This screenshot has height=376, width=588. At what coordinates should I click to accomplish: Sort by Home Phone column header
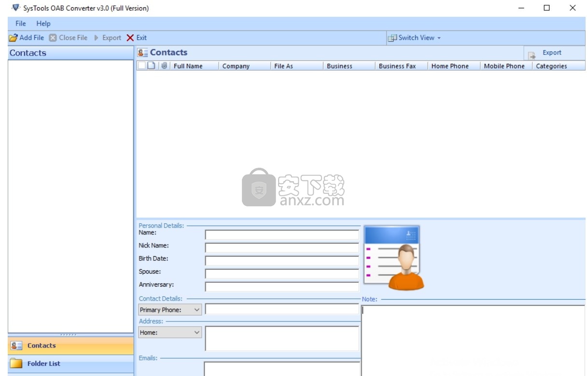(453, 66)
